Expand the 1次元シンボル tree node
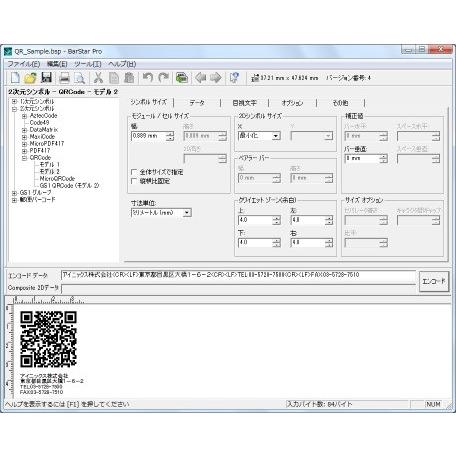This screenshot has height=456, width=456. (14, 101)
